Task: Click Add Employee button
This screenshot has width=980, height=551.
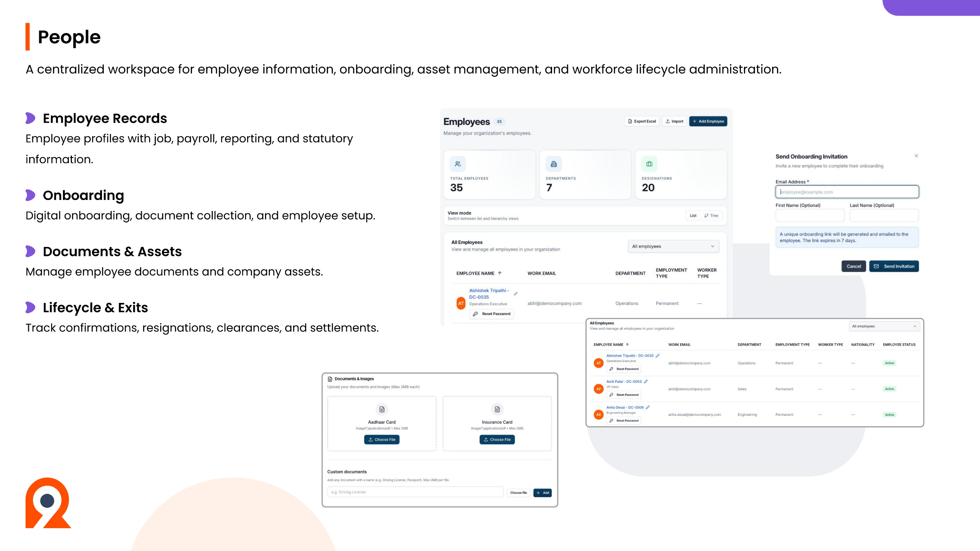Action: [708, 121]
